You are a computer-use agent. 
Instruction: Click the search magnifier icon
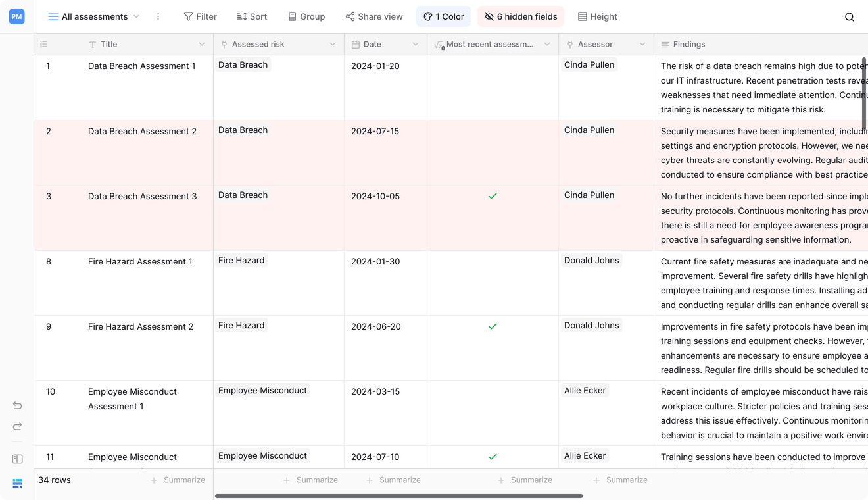coord(849,17)
